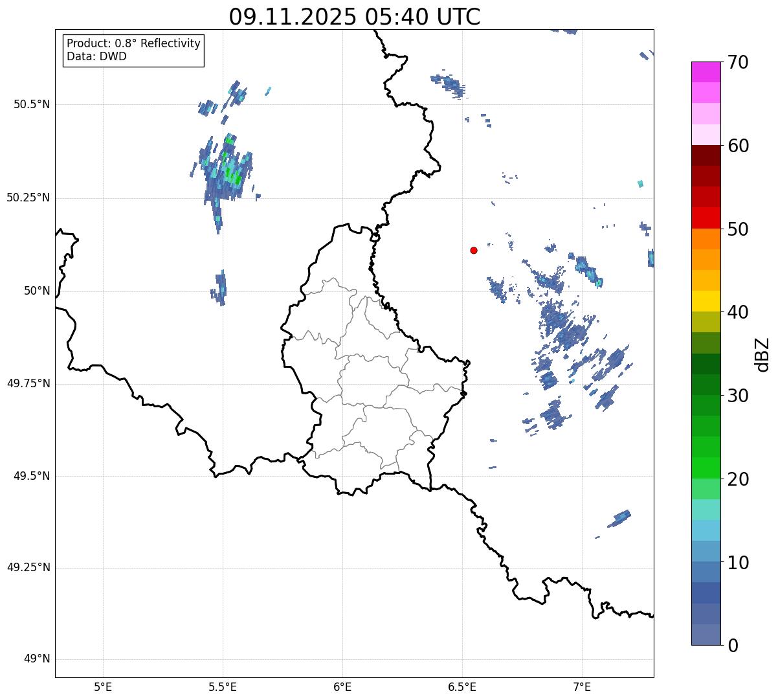Click the 'dBZ' colorbar axis label

pos(762,354)
